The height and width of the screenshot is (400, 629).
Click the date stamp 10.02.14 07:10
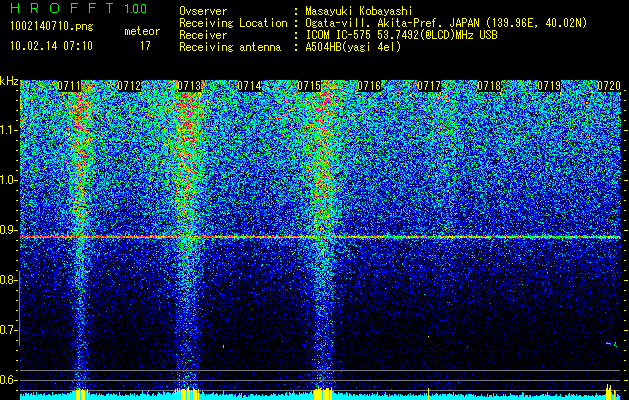pyautogui.click(x=51, y=46)
